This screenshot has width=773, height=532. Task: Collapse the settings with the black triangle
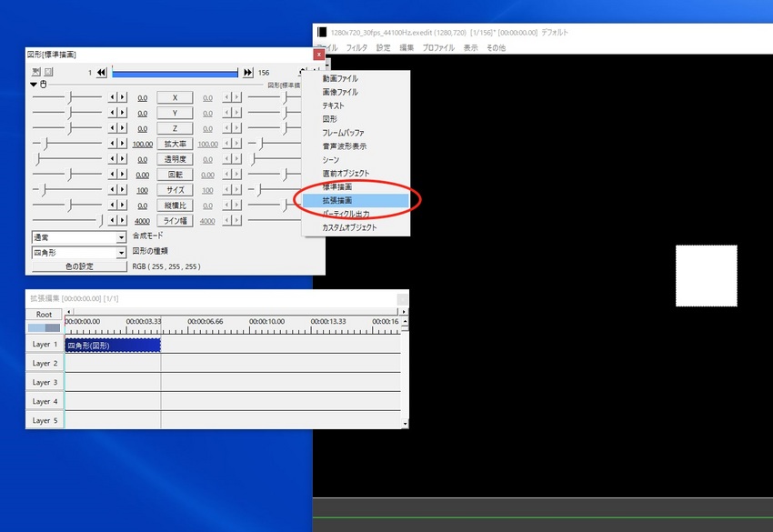coord(34,85)
